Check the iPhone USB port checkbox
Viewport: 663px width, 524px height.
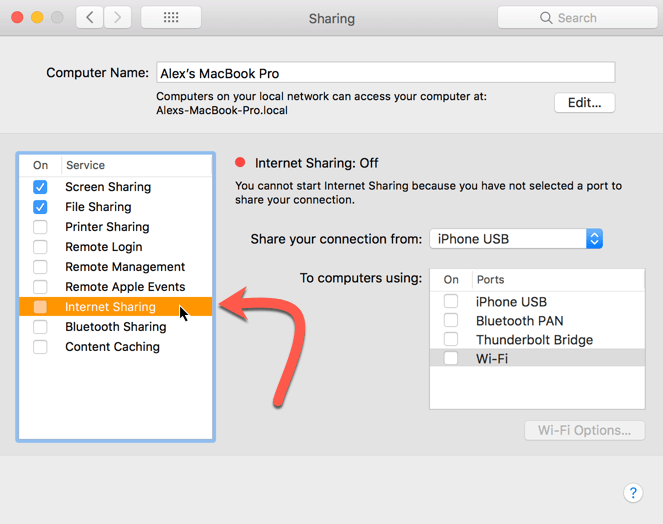coord(451,301)
